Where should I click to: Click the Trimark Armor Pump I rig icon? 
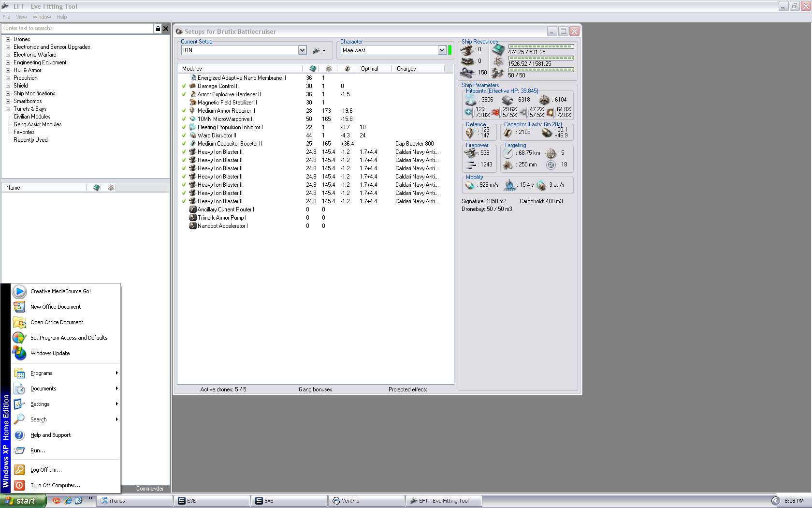click(x=193, y=218)
